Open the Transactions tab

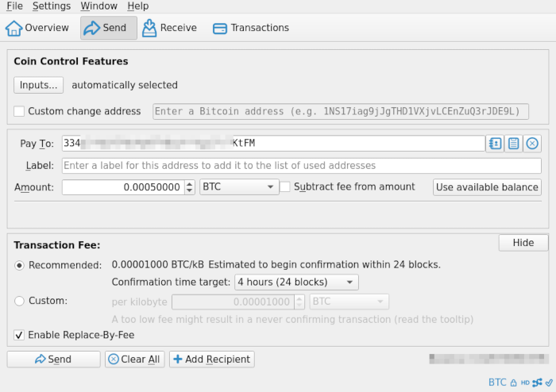tap(251, 28)
